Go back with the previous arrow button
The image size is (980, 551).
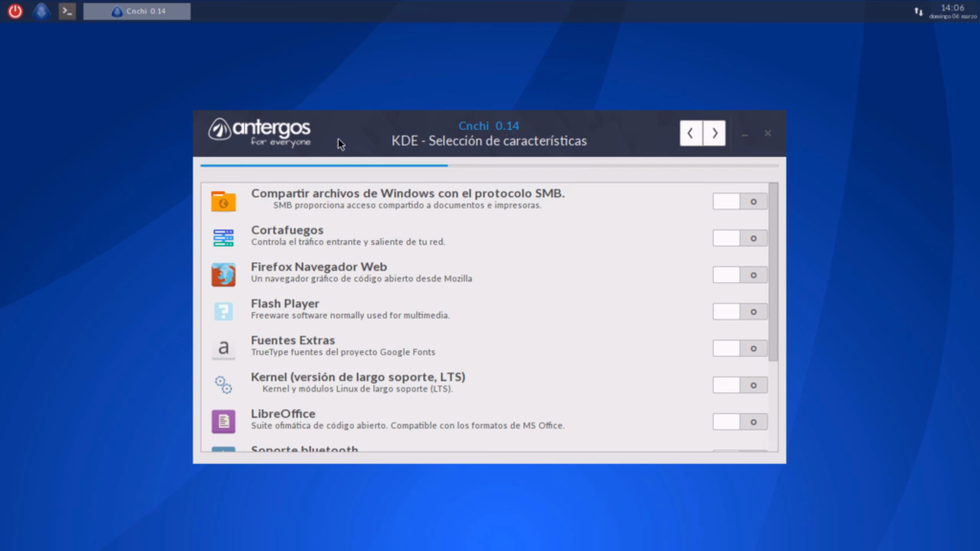pyautogui.click(x=691, y=133)
